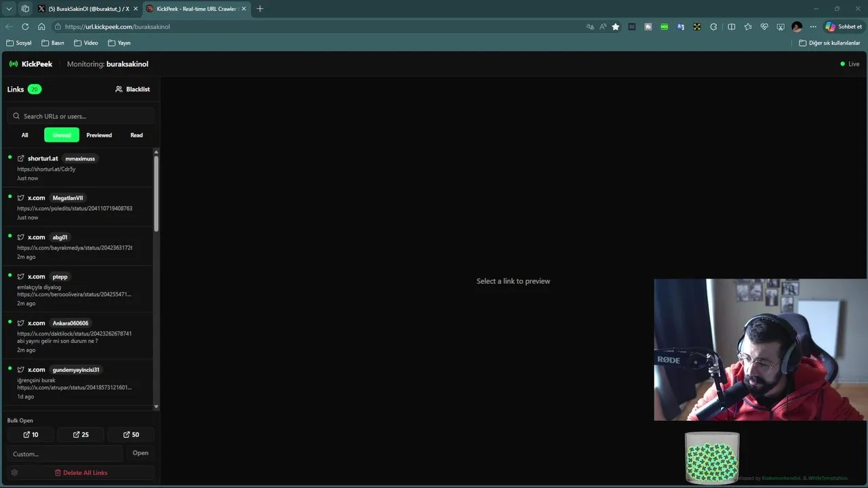Viewport: 868px width, 488px height.
Task: Click the mmaximuss user tag
Action: point(80,159)
